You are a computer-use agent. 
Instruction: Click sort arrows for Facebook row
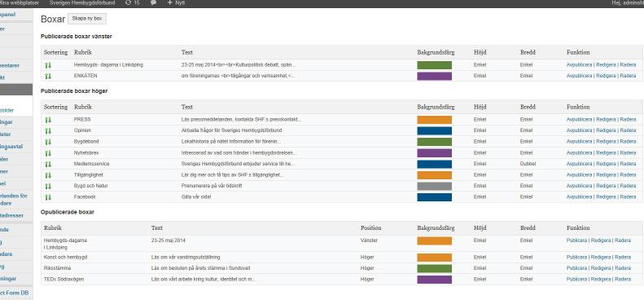48,197
